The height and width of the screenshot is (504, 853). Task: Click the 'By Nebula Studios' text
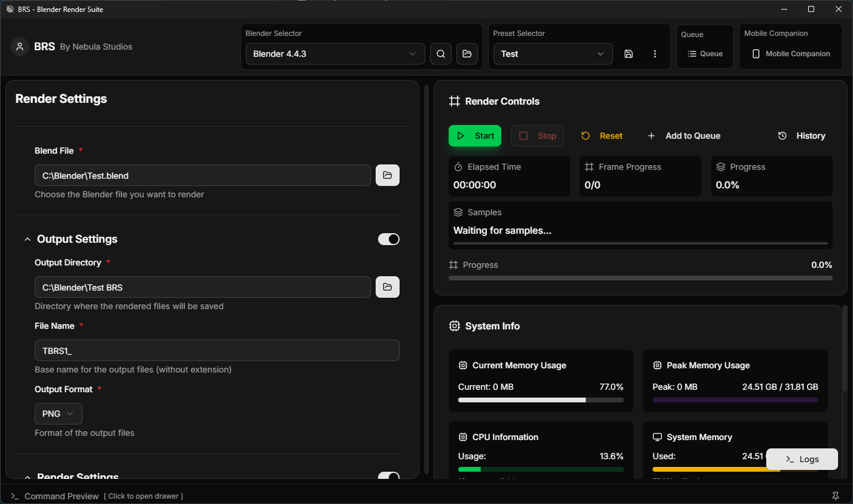pos(96,47)
